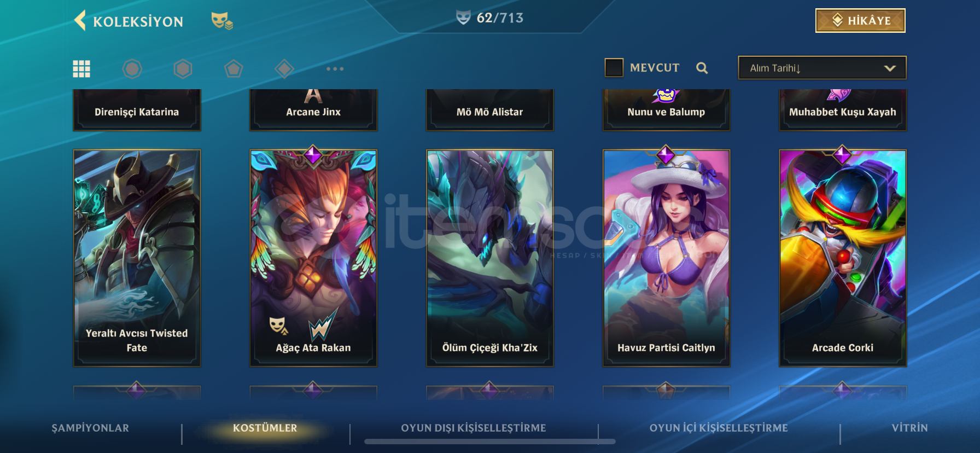
Task: Go back using the Koleksiyon arrow
Action: 80,21
